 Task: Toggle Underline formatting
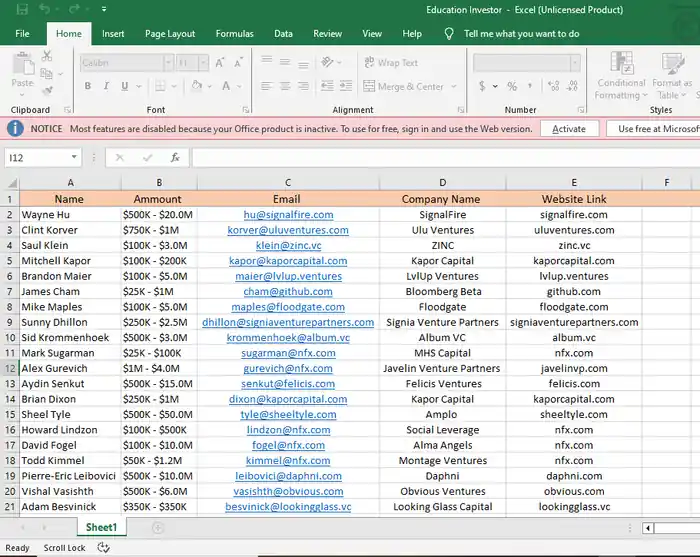(125, 86)
